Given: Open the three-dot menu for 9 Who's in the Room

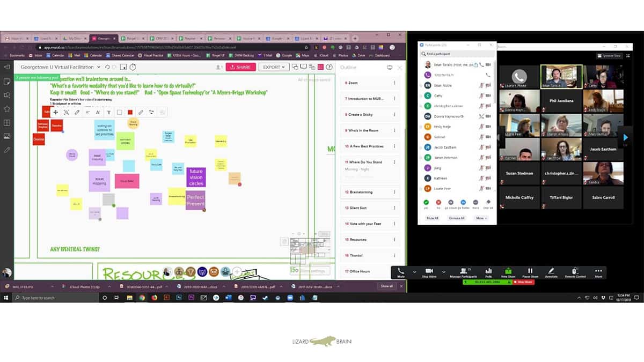Looking at the screenshot, I should pos(394,130).
